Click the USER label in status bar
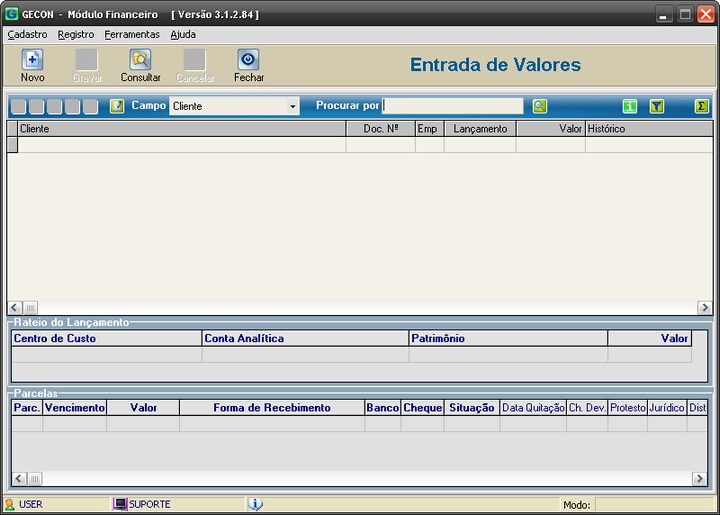Viewport: 720px width, 515px height. pyautogui.click(x=31, y=504)
